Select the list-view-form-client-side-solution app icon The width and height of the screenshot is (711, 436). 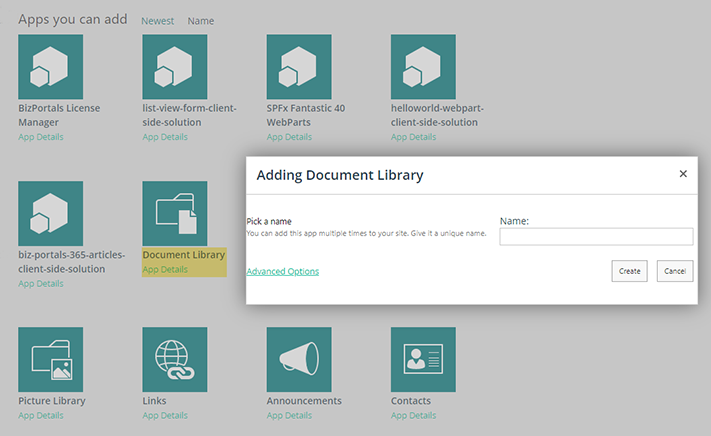(x=175, y=67)
